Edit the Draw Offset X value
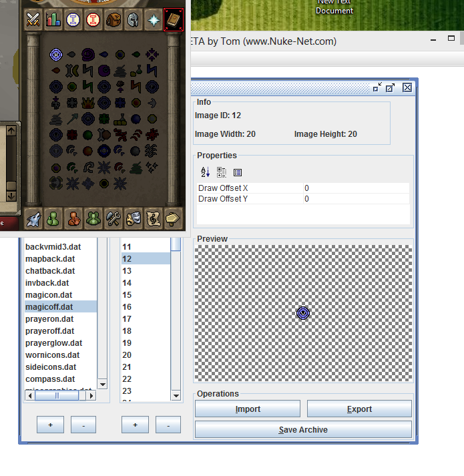The width and height of the screenshot is (464, 476). (357, 188)
